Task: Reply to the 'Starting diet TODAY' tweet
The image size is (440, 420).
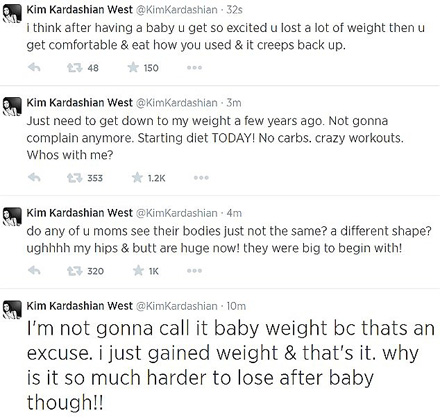Action: 34,178
